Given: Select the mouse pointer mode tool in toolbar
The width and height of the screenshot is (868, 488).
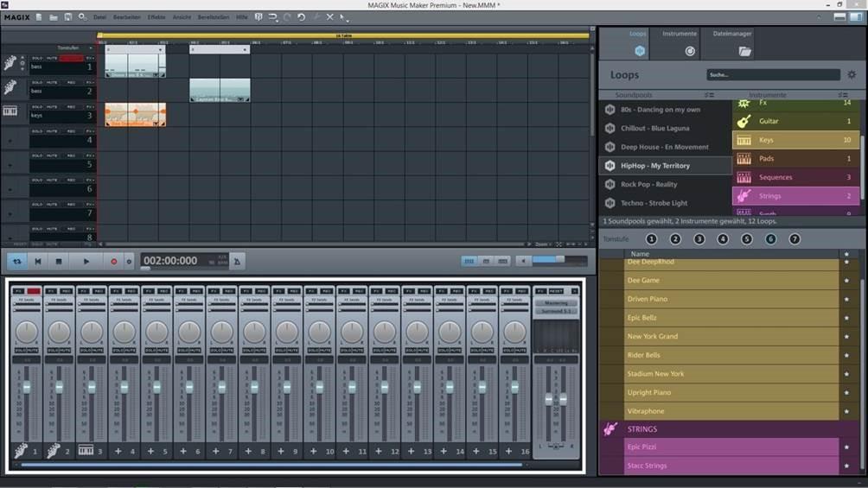Looking at the screenshot, I should click(342, 17).
